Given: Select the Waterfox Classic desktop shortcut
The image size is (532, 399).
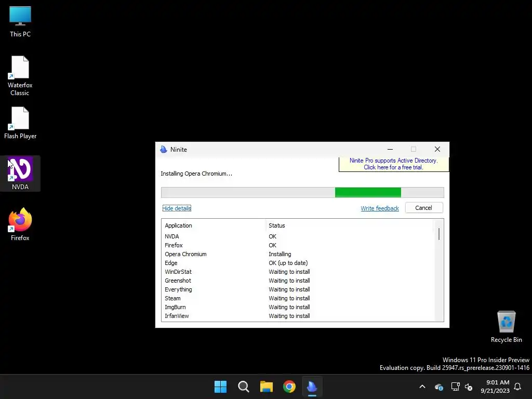Looking at the screenshot, I should [x=20, y=76].
